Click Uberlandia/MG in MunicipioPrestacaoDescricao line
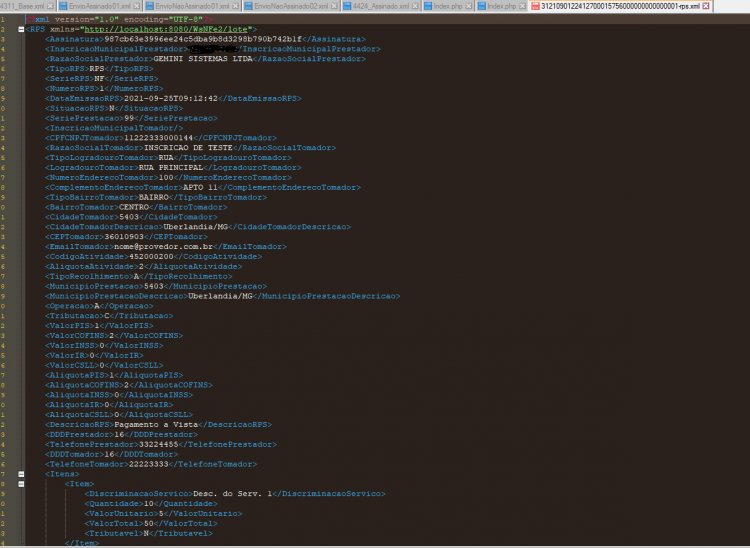The width and height of the screenshot is (750, 548). (x=221, y=296)
